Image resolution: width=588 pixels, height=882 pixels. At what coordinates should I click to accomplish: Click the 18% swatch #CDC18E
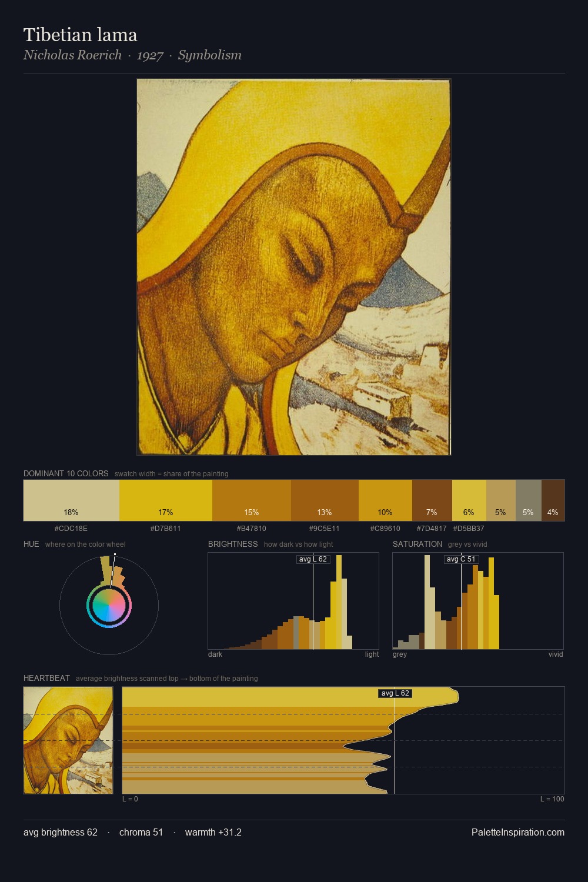tap(71, 500)
